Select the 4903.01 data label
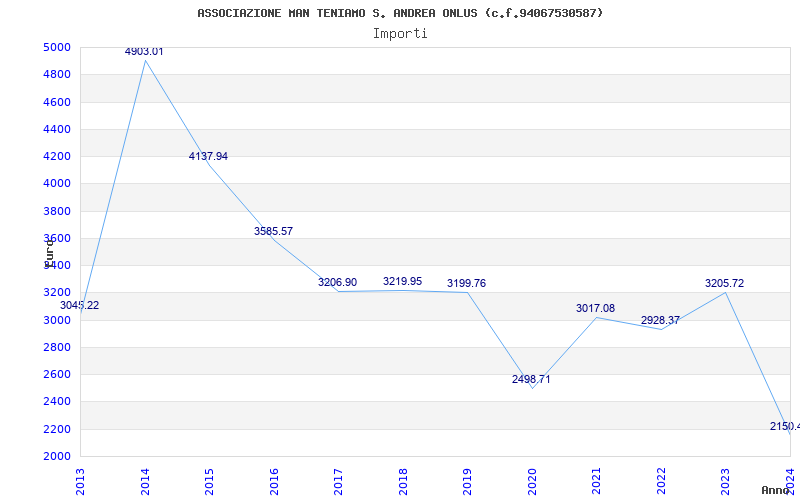The width and height of the screenshot is (800, 500). [x=144, y=51]
